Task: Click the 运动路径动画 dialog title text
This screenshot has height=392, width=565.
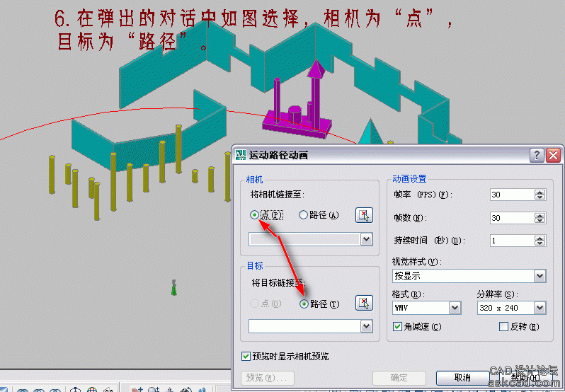Action: (278, 155)
